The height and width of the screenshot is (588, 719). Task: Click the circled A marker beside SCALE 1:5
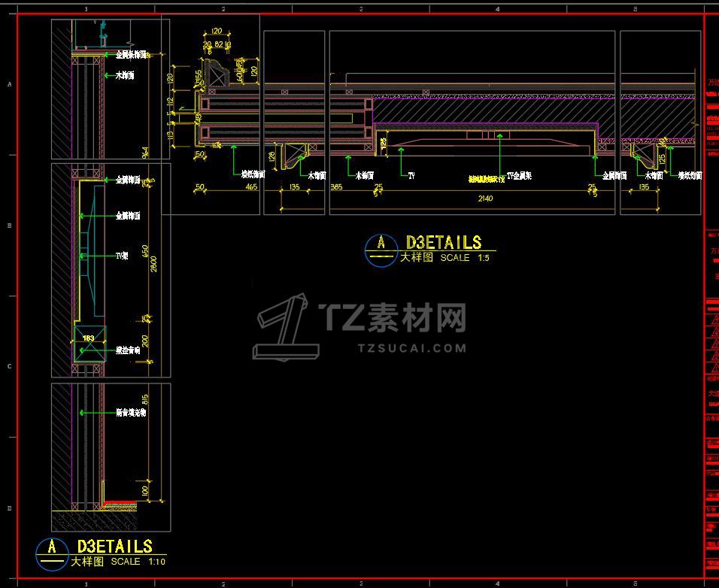381,250
